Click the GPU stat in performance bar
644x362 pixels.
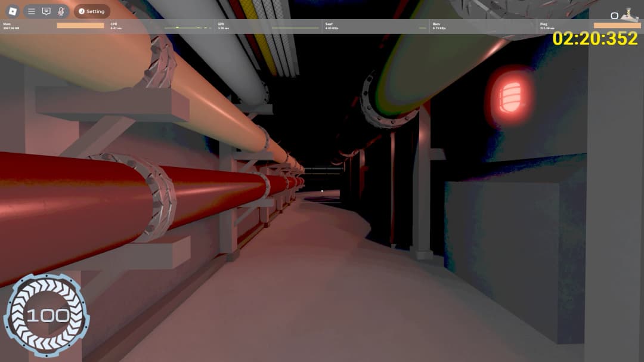(223, 26)
